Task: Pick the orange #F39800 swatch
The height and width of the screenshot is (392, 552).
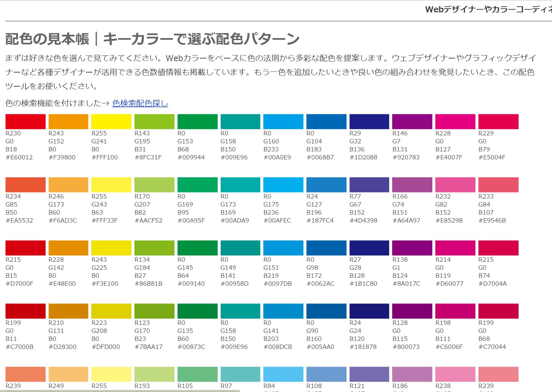Action: [69, 122]
